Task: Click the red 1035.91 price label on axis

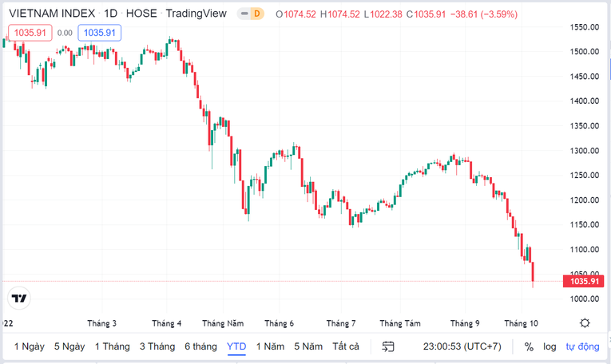Action: pyautogui.click(x=582, y=281)
